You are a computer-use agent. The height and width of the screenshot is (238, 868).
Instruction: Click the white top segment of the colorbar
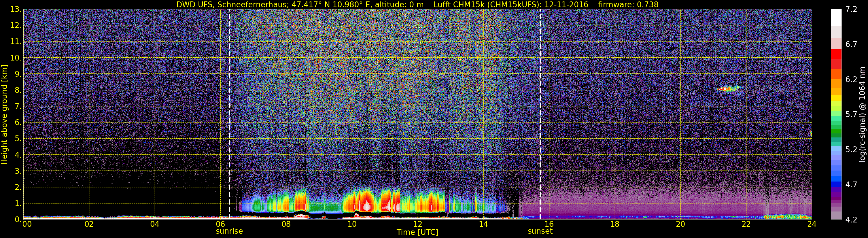coord(836,18)
